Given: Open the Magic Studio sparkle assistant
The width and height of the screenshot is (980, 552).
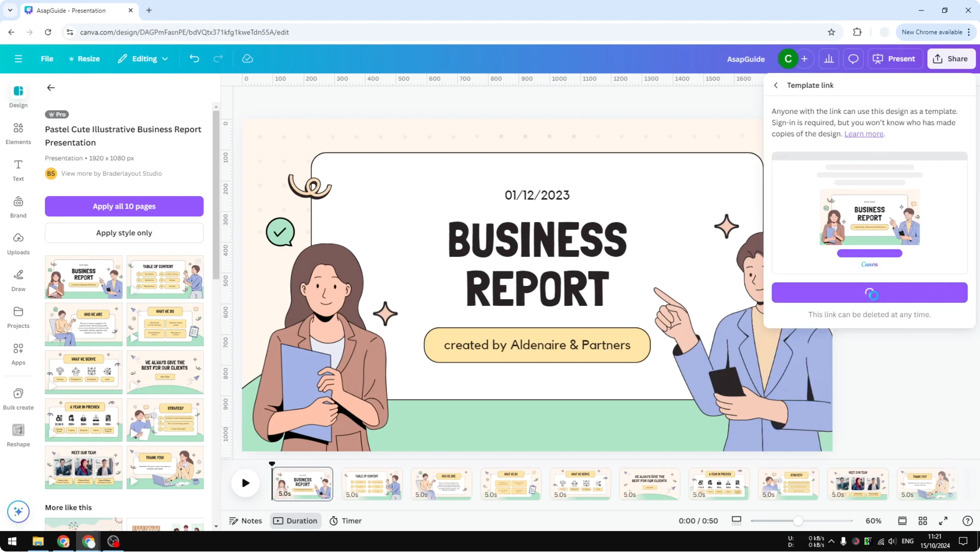Looking at the screenshot, I should pyautogui.click(x=18, y=512).
